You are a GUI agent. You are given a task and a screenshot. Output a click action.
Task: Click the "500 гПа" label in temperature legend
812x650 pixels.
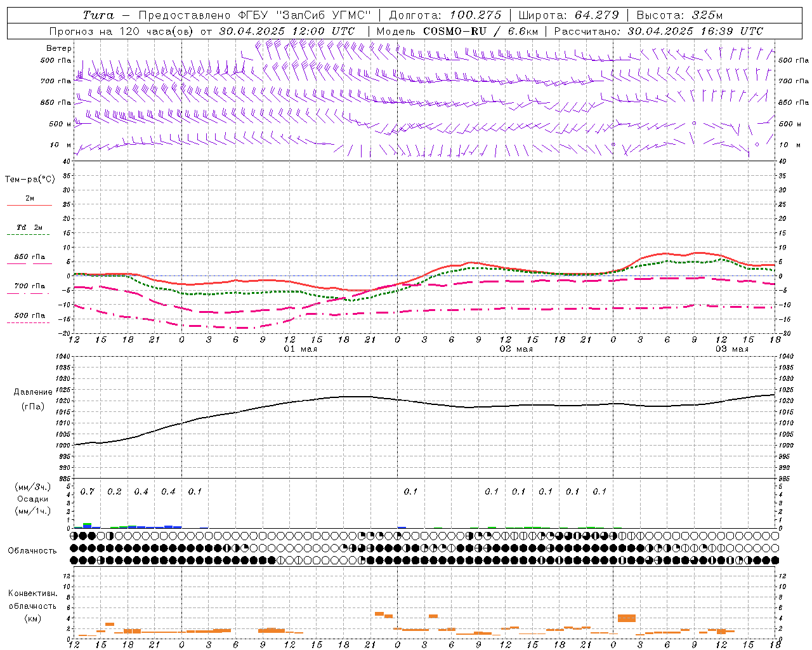point(29,315)
